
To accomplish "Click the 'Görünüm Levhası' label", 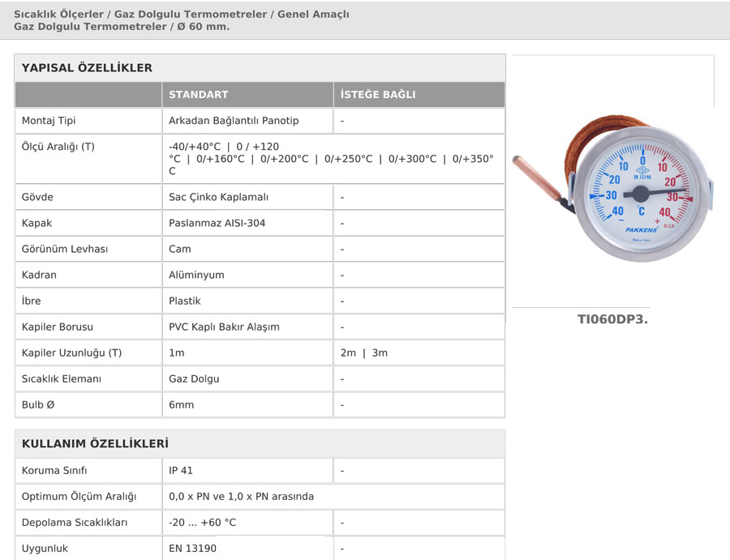I will tap(65, 249).
